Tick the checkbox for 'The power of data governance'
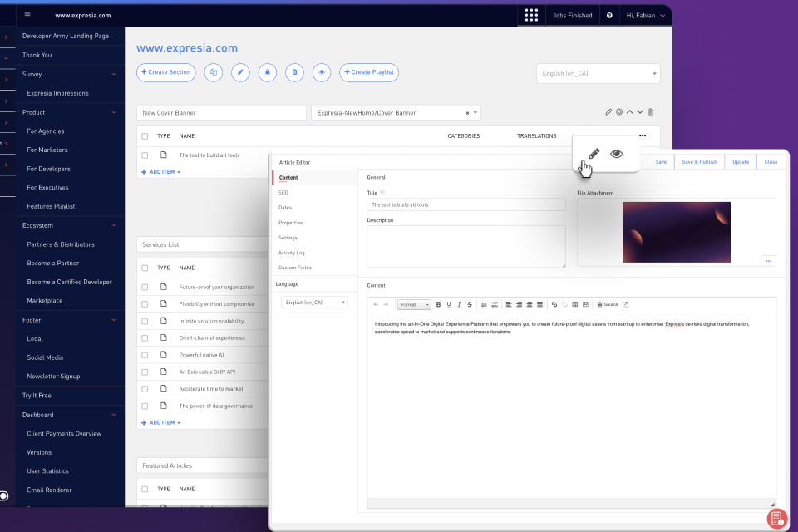 click(145, 406)
